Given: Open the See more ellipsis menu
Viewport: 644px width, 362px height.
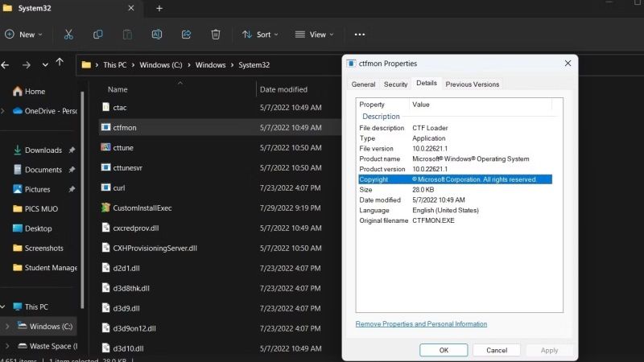Looking at the screenshot, I should 359,35.
